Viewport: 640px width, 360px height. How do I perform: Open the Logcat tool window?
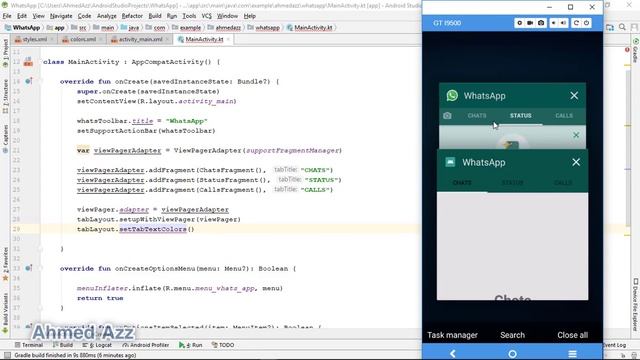[98, 345]
